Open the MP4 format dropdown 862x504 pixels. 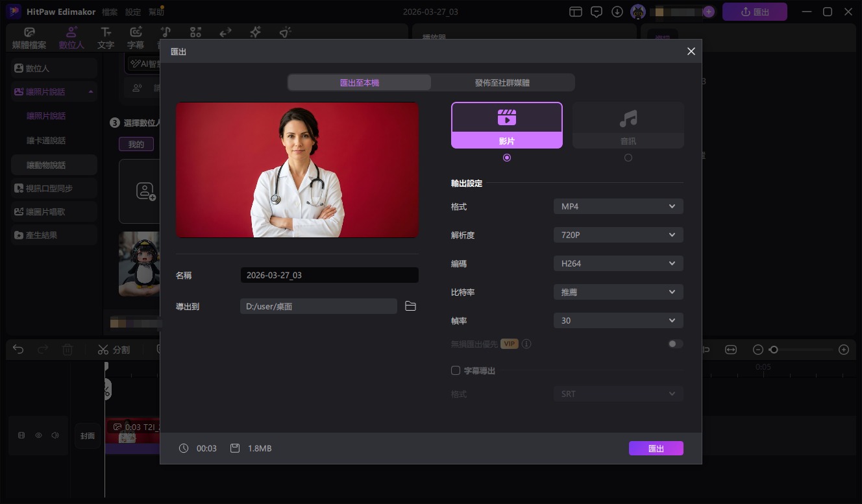click(x=617, y=206)
